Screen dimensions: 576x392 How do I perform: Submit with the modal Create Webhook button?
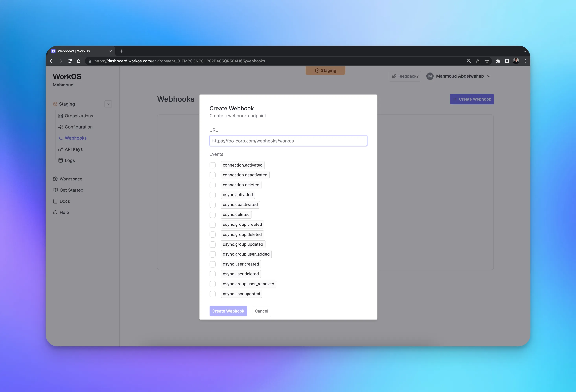[x=228, y=311]
